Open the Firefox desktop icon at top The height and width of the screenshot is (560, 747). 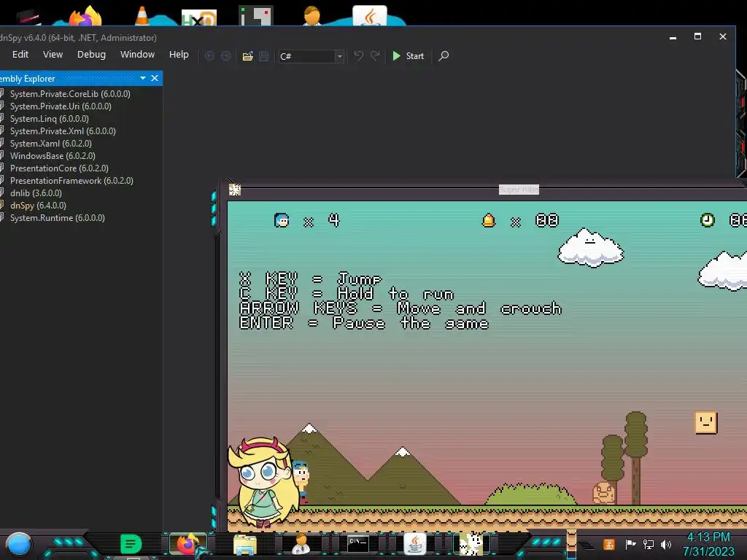(x=86, y=17)
